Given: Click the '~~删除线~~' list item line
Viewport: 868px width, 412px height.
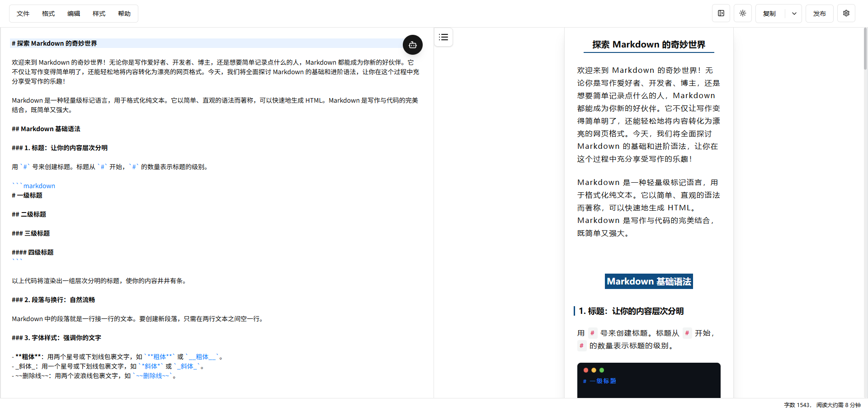Looking at the screenshot, I should point(94,376).
